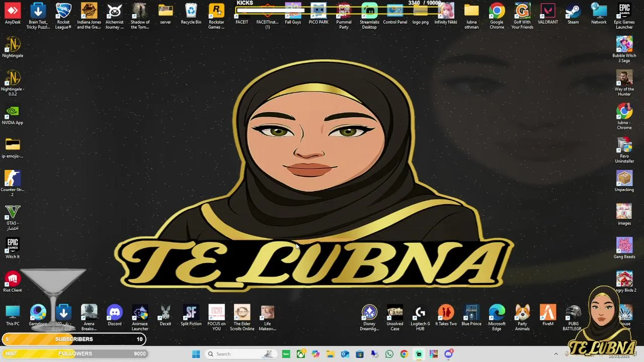
Task: Launch Epic Games Launcher shortcut
Action: coord(624,16)
